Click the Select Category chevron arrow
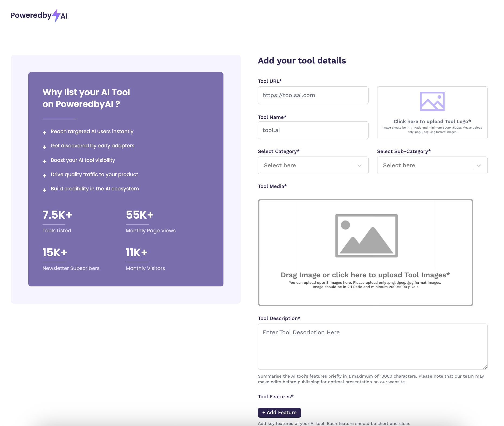 pyautogui.click(x=359, y=166)
